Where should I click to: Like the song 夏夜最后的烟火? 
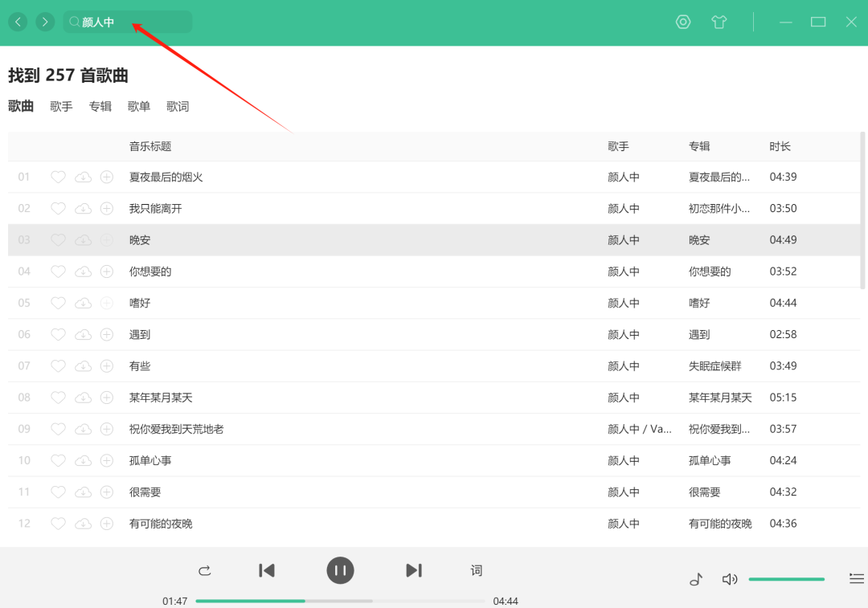pos(58,177)
